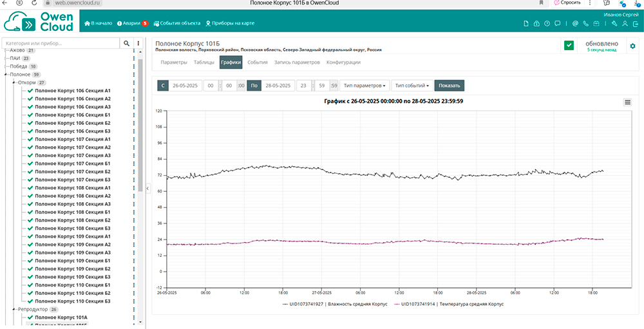
Task: Open the wrench tools icon in header
Action: (x=614, y=24)
